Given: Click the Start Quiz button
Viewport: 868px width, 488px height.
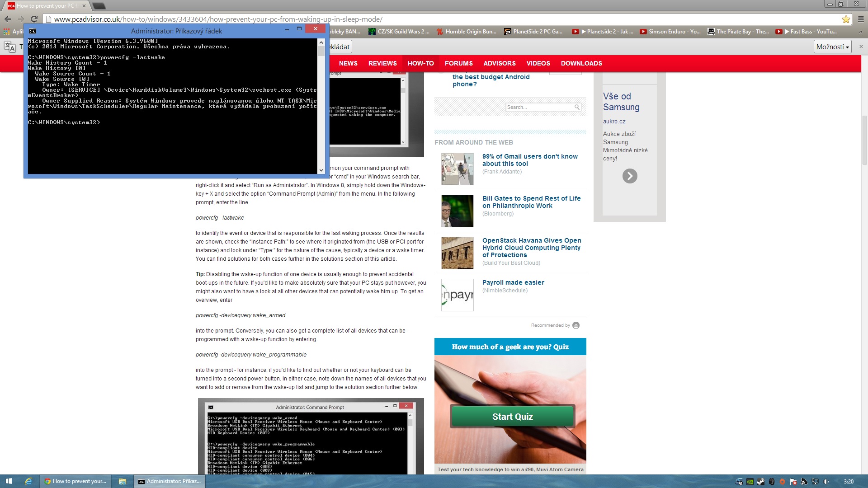Looking at the screenshot, I should [x=512, y=416].
